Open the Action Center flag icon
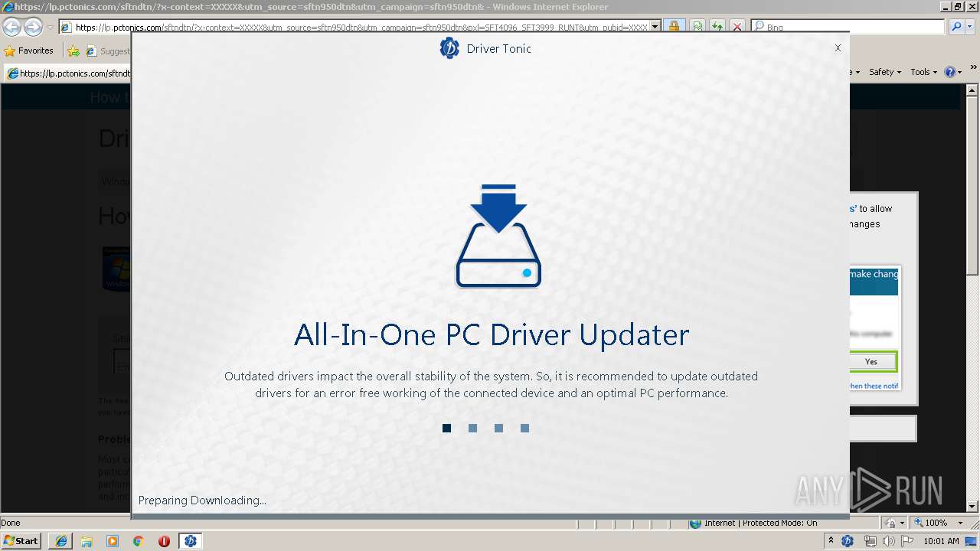Image resolution: width=980 pixels, height=551 pixels. click(907, 541)
